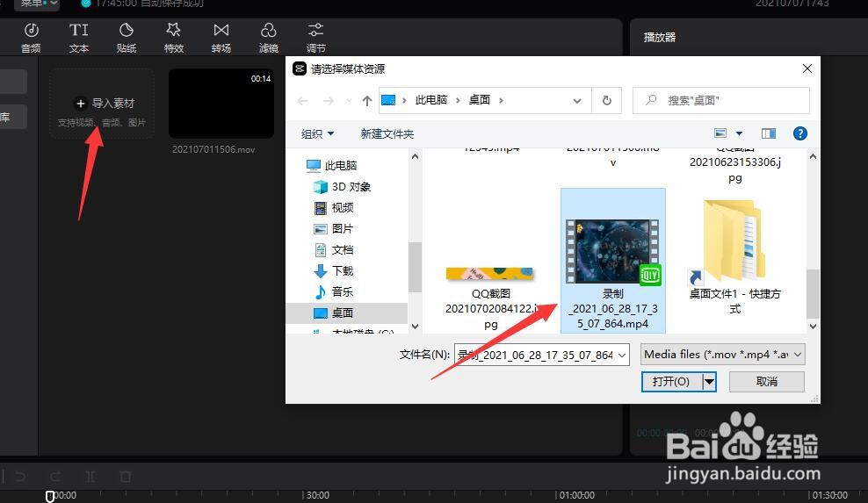This screenshot has width=868, height=503.
Task: Expand the filename combo box dropdown
Action: coord(622,355)
